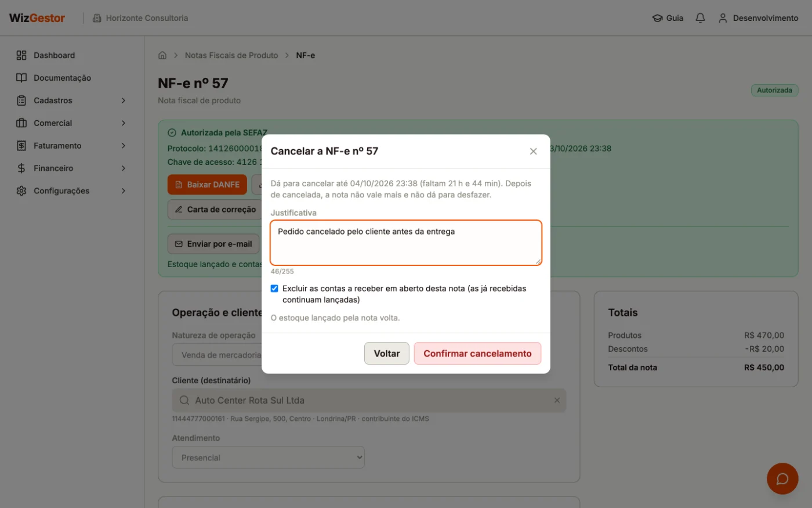Screen dimensions: 812x508
Task: Click Enviar por e-mail button
Action: point(213,244)
